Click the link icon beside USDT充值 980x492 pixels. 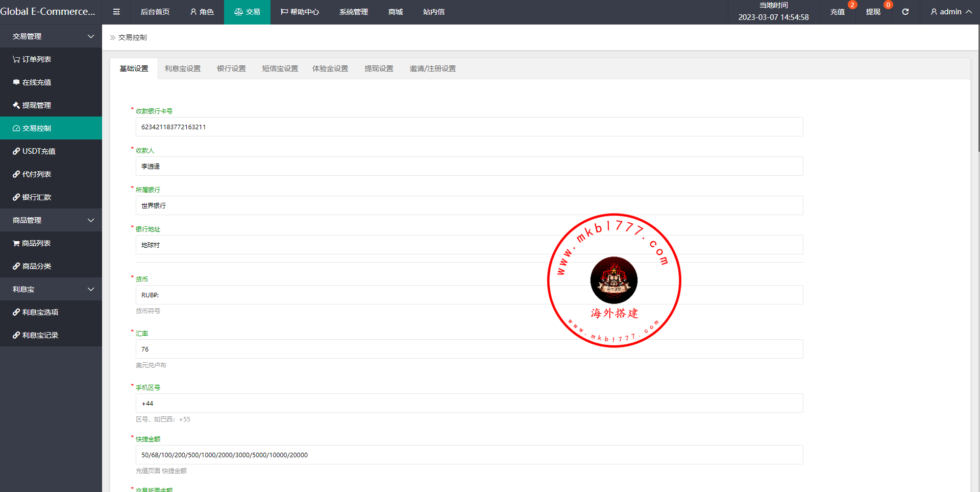tap(16, 151)
